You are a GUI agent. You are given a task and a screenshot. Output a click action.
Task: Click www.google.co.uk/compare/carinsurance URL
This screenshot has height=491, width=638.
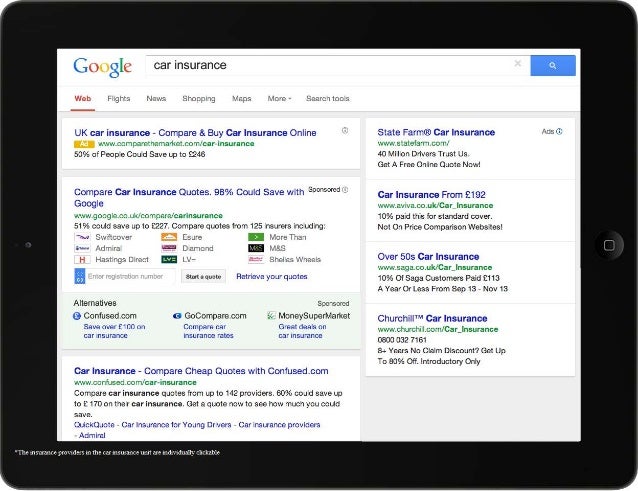[x=148, y=216]
